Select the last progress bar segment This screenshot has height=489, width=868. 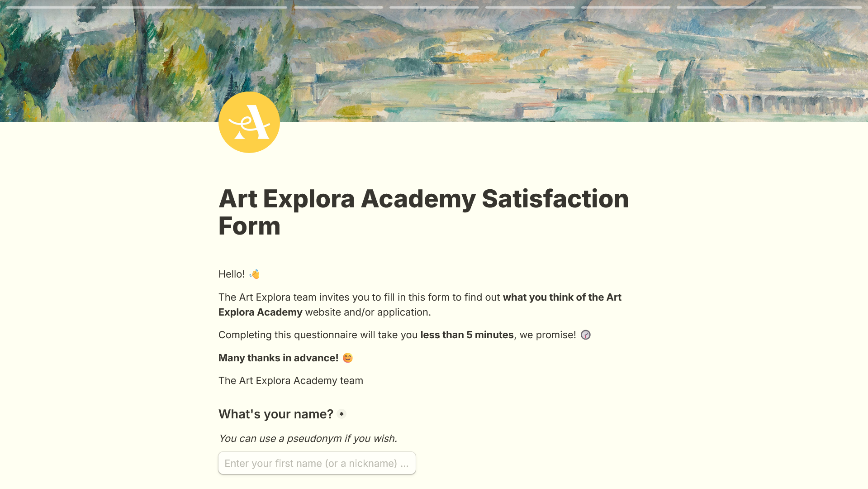click(817, 7)
